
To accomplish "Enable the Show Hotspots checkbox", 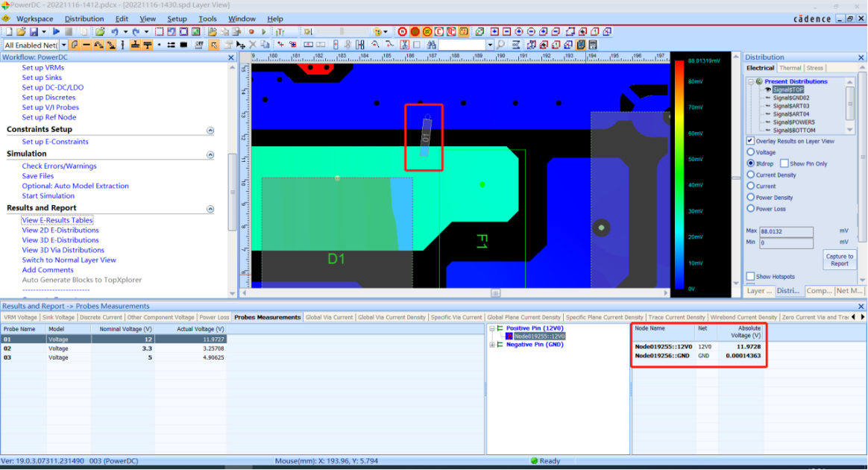I will (x=751, y=276).
